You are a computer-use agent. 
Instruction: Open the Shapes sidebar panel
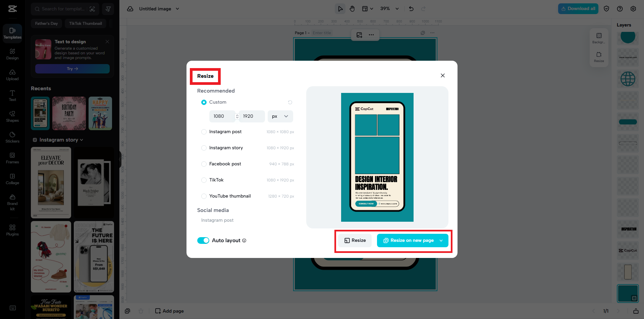pos(12,116)
